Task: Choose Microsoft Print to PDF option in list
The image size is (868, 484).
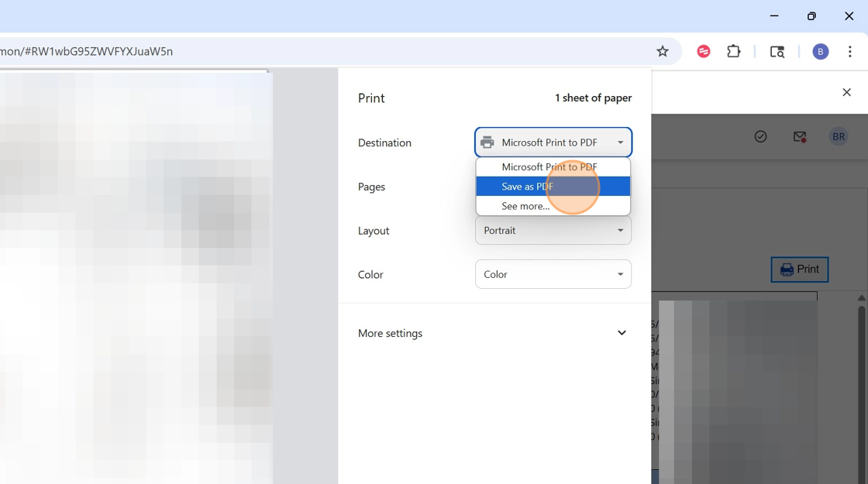Action: pyautogui.click(x=553, y=167)
